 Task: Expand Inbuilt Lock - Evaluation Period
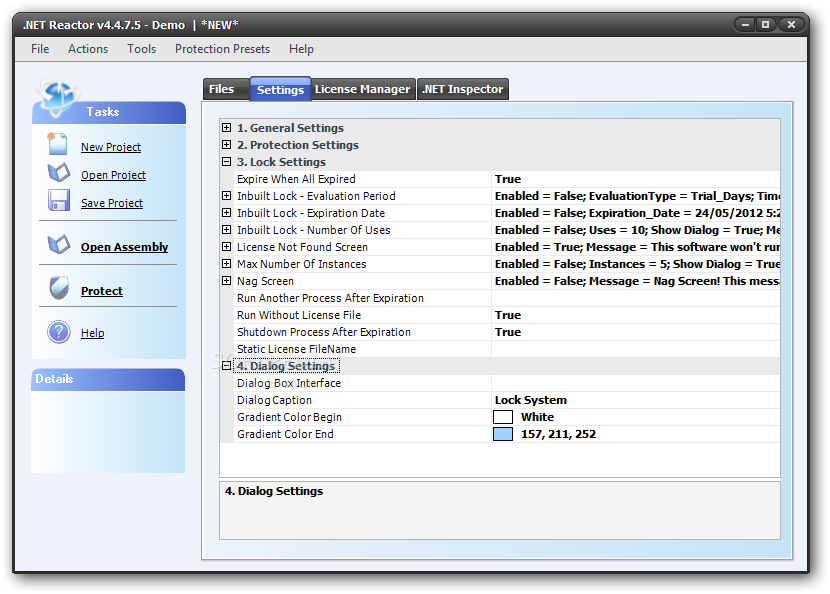(x=227, y=195)
